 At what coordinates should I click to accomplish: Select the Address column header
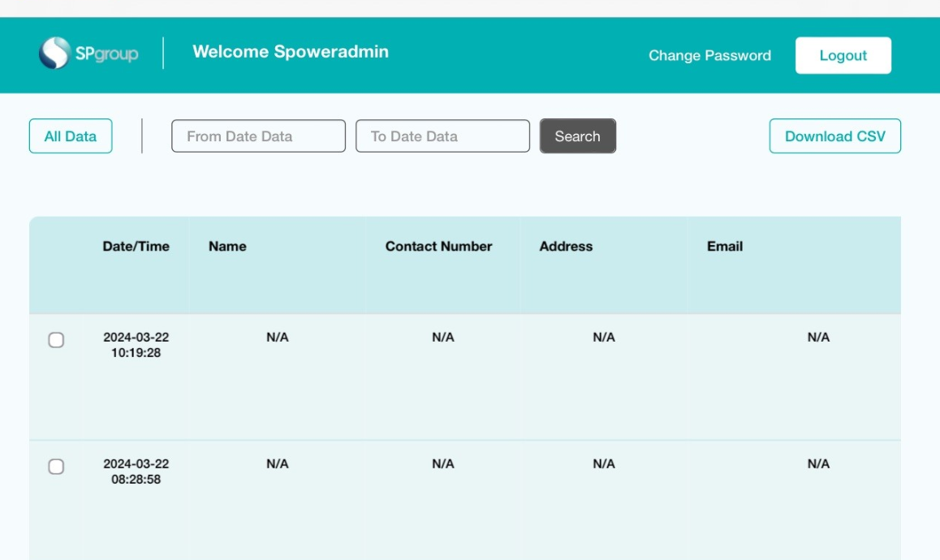point(566,247)
